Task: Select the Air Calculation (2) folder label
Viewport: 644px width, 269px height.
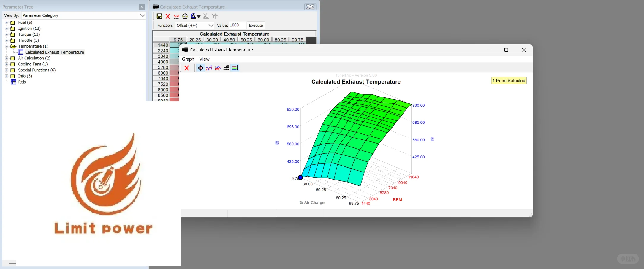Action: point(34,58)
